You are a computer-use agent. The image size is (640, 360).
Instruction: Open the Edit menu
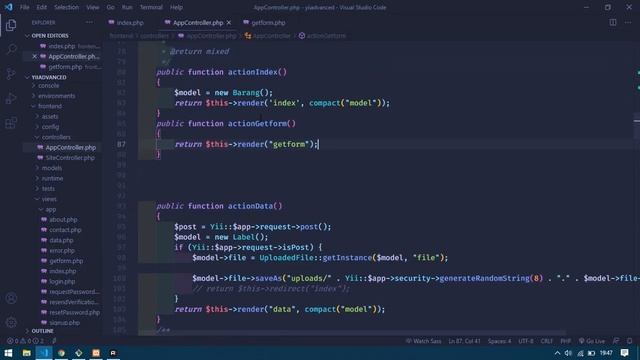41,7
